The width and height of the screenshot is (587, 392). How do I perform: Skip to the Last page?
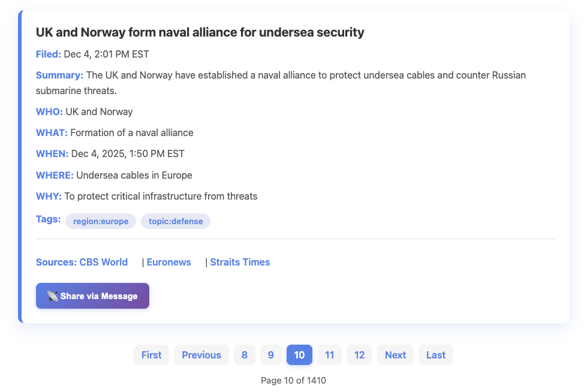tap(435, 355)
